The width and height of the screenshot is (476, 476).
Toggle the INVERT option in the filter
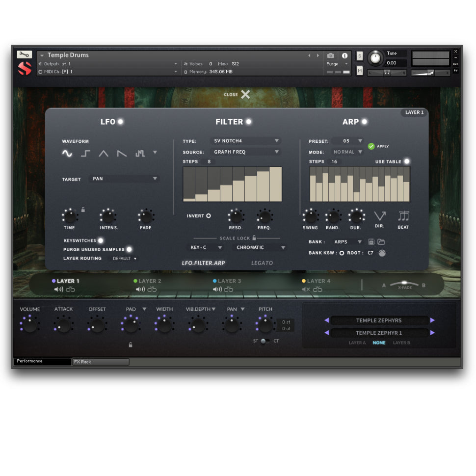tap(208, 215)
